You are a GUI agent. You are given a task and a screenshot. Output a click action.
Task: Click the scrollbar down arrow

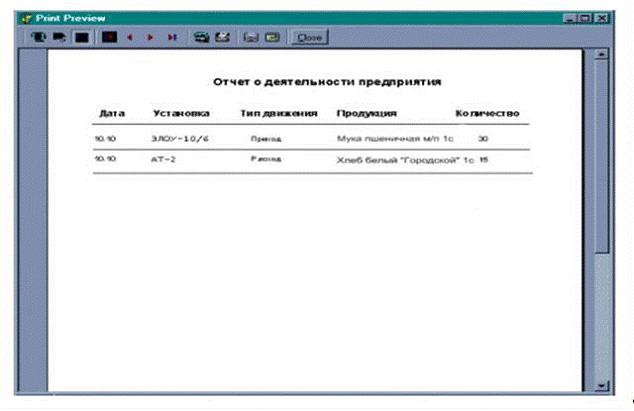tap(602, 386)
